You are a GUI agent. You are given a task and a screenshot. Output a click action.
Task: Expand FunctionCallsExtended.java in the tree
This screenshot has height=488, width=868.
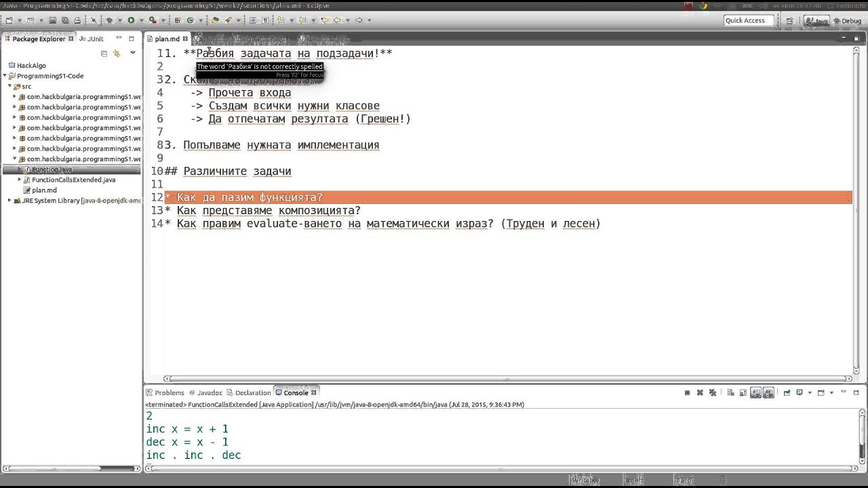(20, 180)
